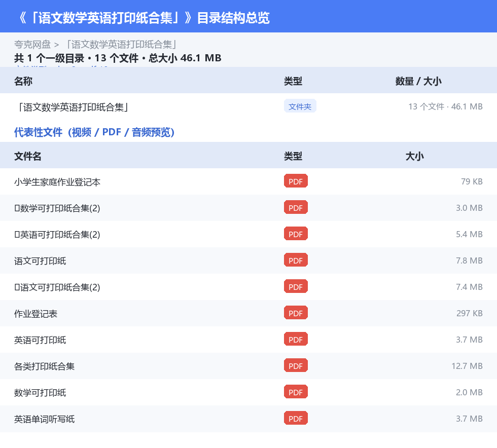Click PDF badge for 数学可打印纸

click(x=296, y=392)
